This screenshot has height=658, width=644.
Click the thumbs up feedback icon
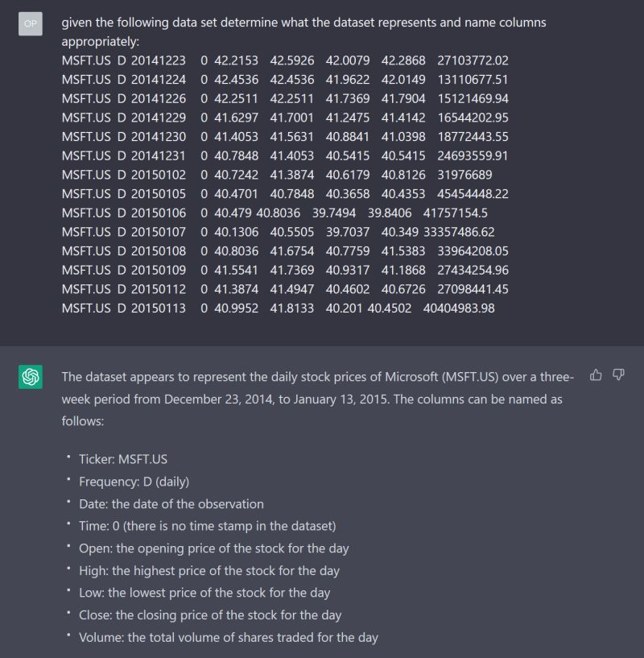pyautogui.click(x=596, y=375)
